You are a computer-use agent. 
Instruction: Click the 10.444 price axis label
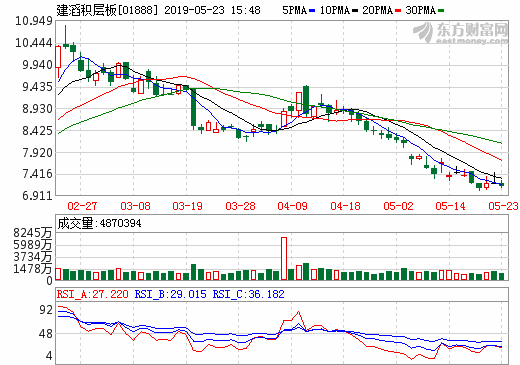click(x=34, y=43)
